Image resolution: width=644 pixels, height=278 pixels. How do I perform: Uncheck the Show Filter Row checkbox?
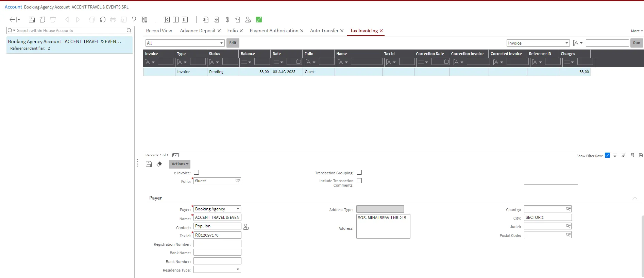607,155
